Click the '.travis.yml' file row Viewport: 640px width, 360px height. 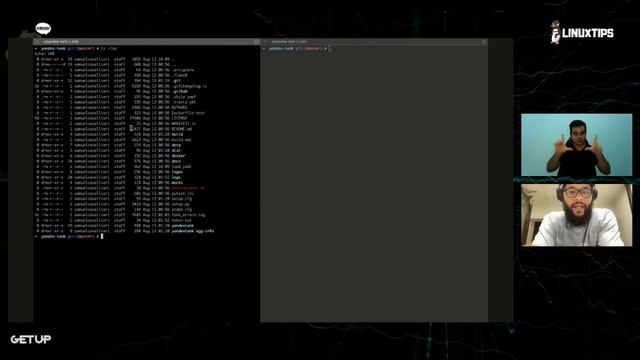pyautogui.click(x=116, y=102)
